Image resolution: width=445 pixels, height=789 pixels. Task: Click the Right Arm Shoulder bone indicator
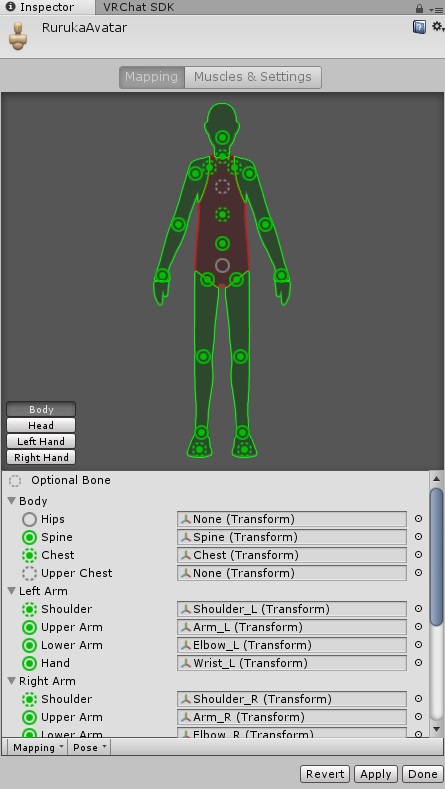30,699
